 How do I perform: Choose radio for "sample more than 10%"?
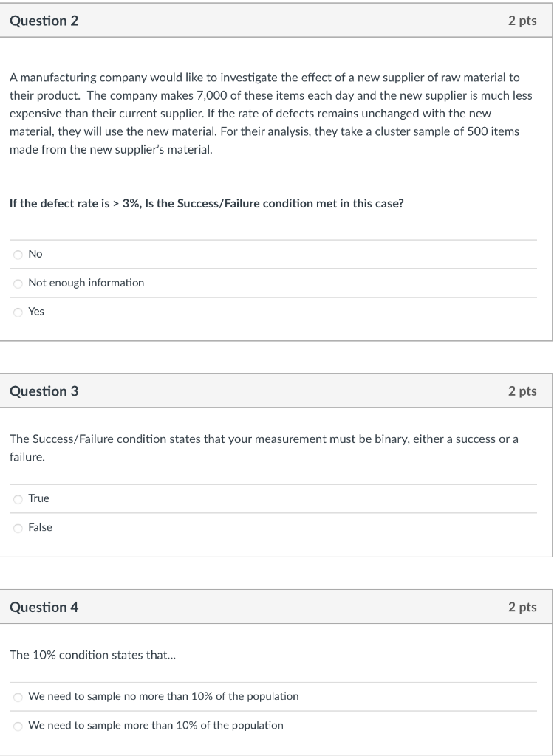[18, 726]
